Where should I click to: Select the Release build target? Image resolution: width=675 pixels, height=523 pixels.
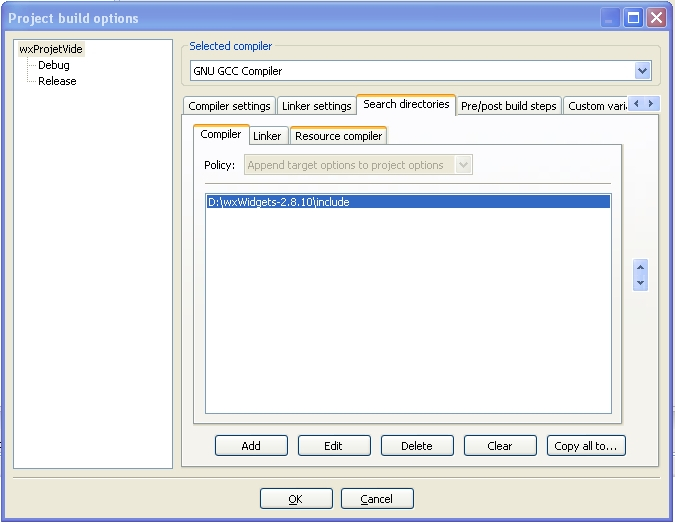(x=57, y=81)
